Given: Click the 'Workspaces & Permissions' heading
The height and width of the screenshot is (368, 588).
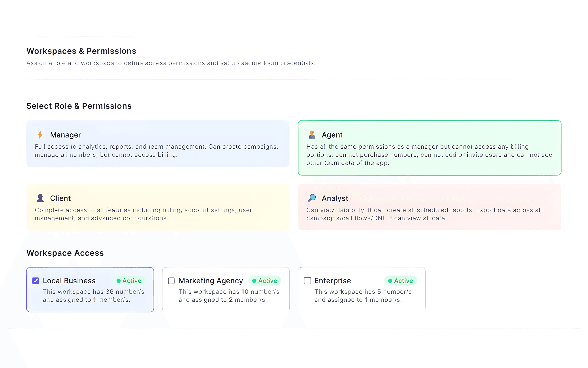Looking at the screenshot, I should (x=81, y=51).
